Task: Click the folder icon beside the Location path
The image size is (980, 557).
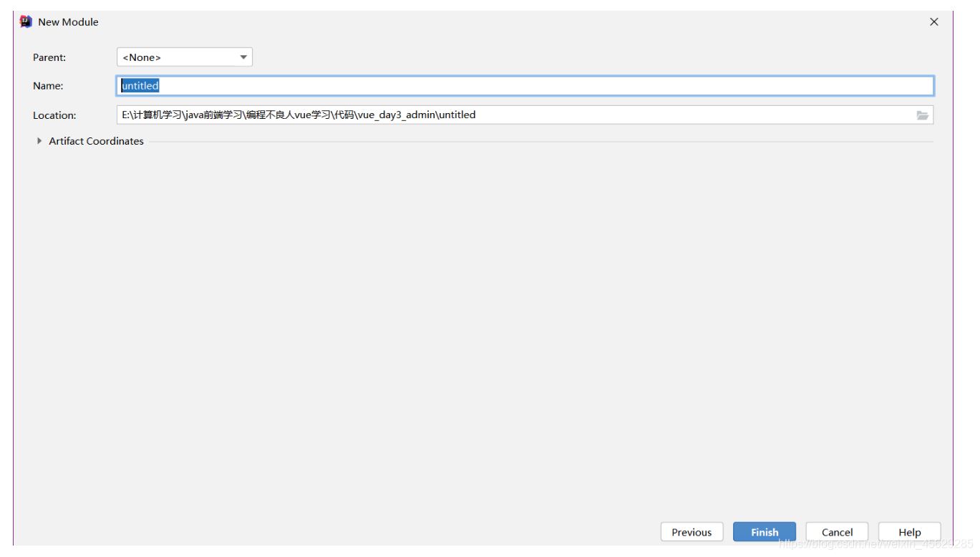Action: 923,115
